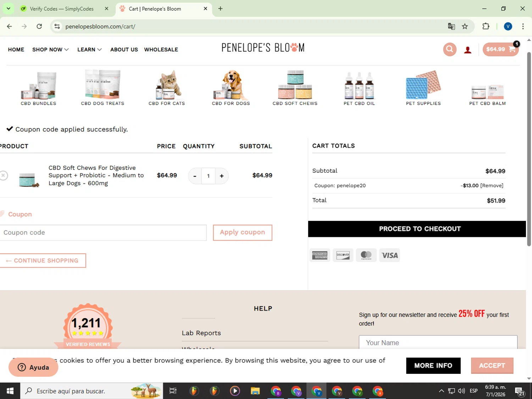
Task: Expand the LEARN menu
Action: pyautogui.click(x=89, y=50)
